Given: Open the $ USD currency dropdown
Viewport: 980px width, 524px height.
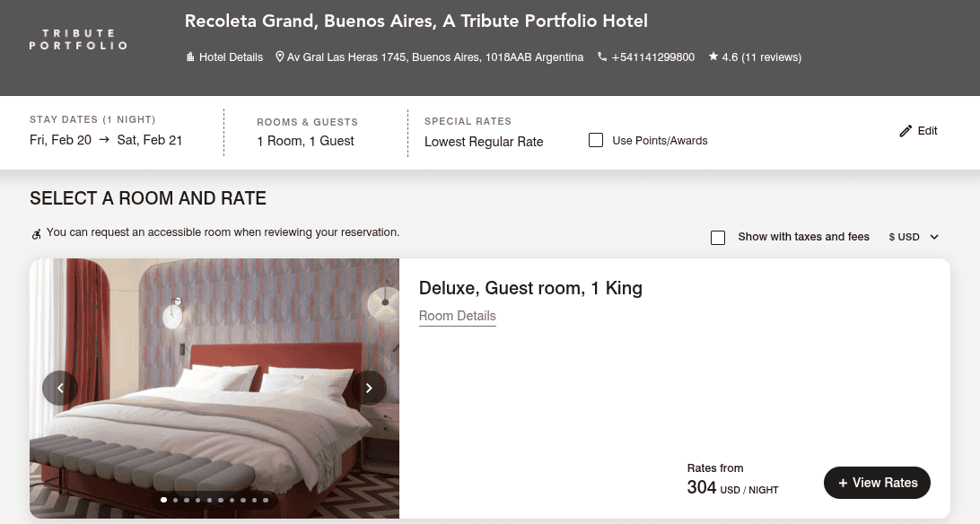Looking at the screenshot, I should point(913,237).
